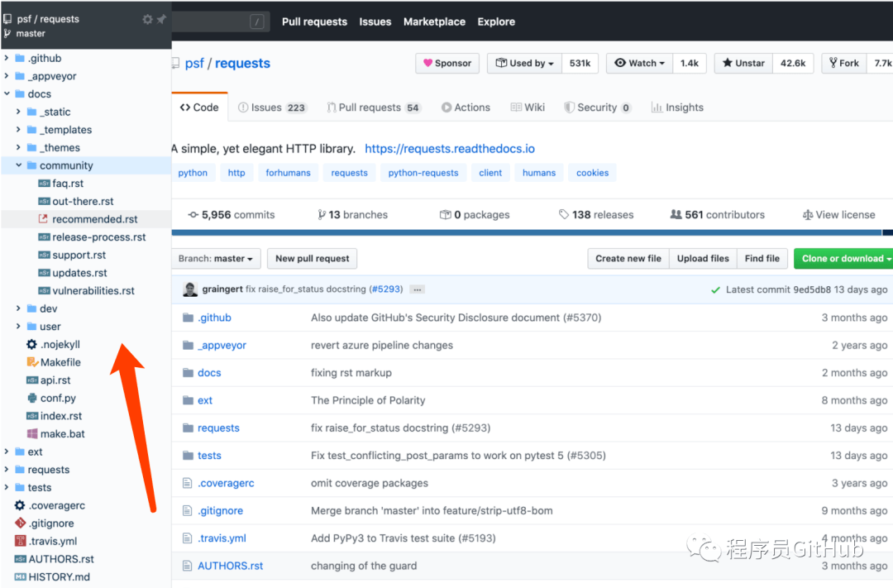Image resolution: width=893 pixels, height=588 pixels.
Task: Open the requests.readthedocs.io link
Action: [449, 149]
